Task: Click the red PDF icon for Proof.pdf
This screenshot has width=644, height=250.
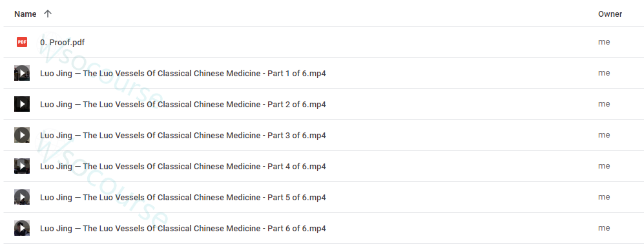Action: pyautogui.click(x=22, y=42)
